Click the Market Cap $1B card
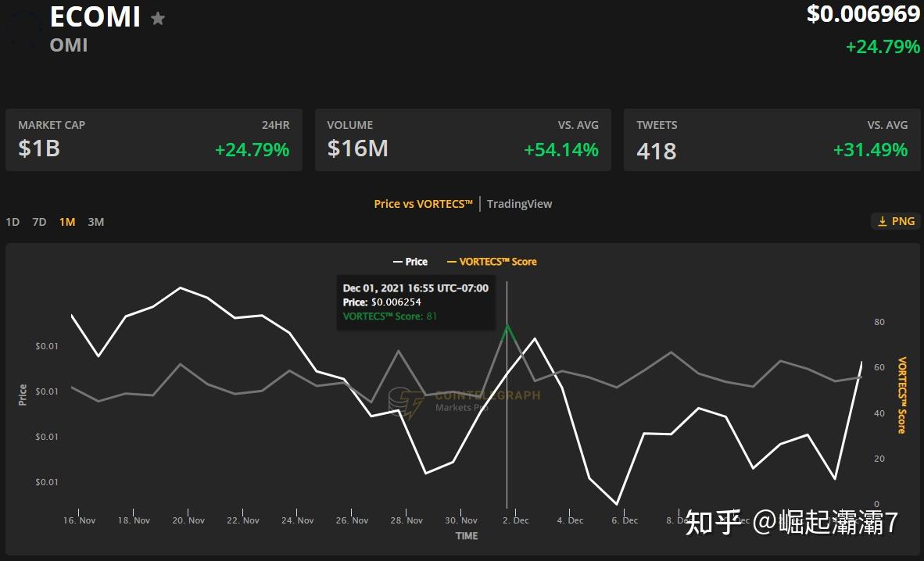The height and width of the screenshot is (561, 924). [x=154, y=140]
